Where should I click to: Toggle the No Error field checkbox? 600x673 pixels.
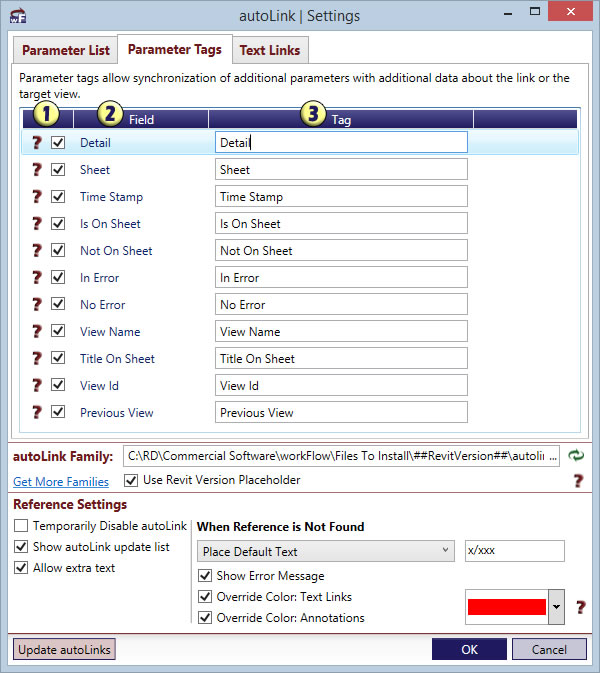point(58,305)
